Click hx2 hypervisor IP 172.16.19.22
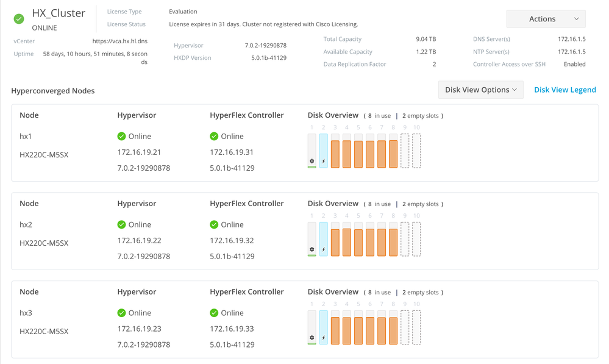The height and width of the screenshot is (364, 609). coord(140,240)
